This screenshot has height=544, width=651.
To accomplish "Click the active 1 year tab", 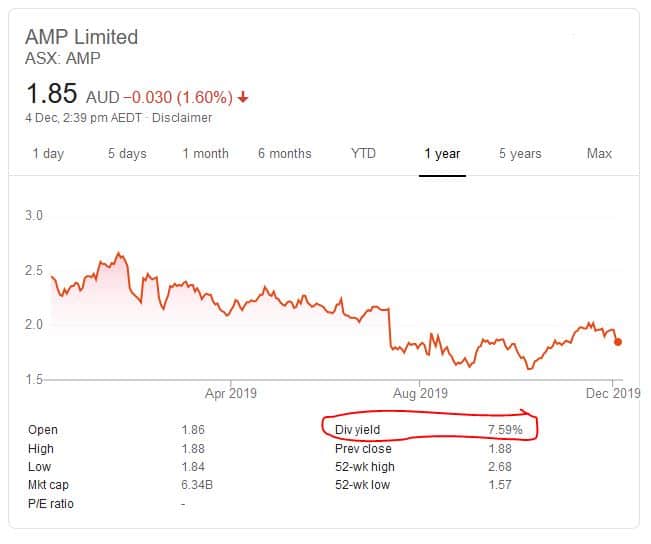I will tap(442, 154).
